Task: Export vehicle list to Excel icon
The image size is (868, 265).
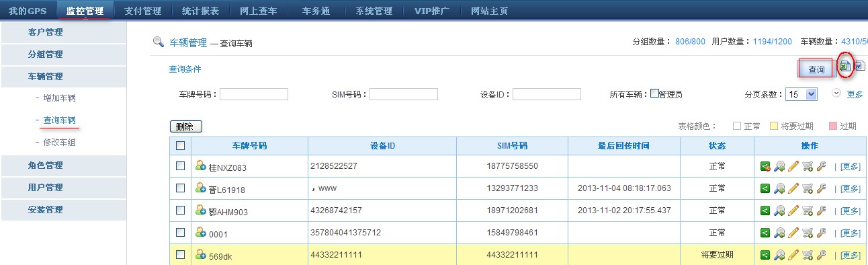Action: (844, 66)
